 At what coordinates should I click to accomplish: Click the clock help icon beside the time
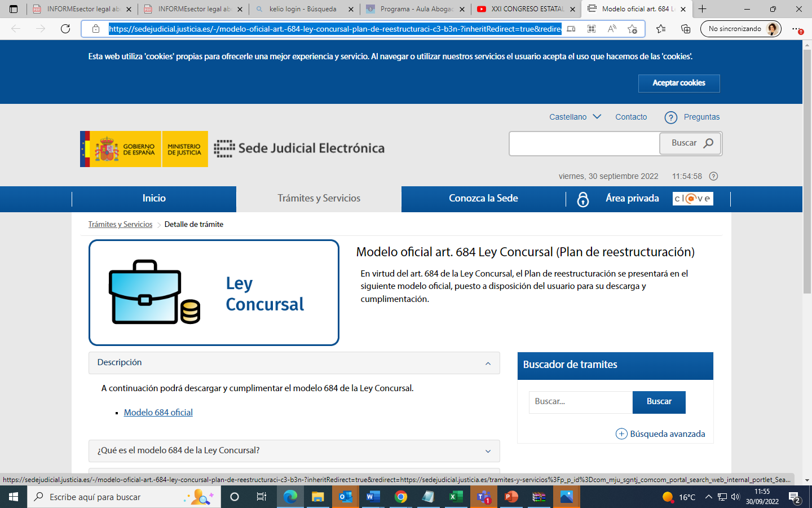713,176
